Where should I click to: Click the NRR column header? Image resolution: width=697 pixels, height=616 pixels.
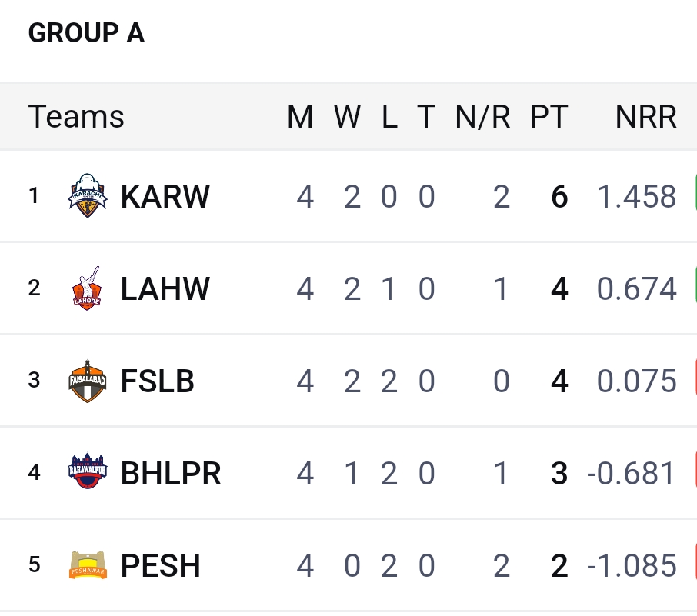[645, 117]
